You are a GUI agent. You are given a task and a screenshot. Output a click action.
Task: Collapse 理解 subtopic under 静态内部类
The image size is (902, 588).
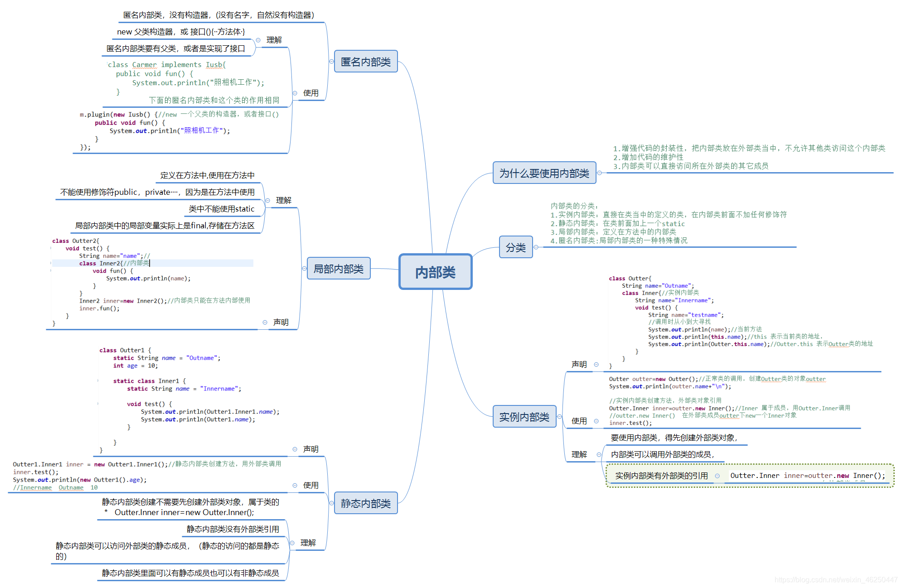(x=292, y=543)
